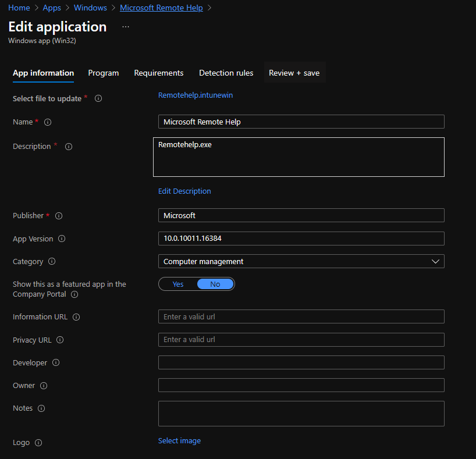The image size is (476, 459).
Task: Open the Category dropdown showing Computer management
Action: click(x=301, y=261)
